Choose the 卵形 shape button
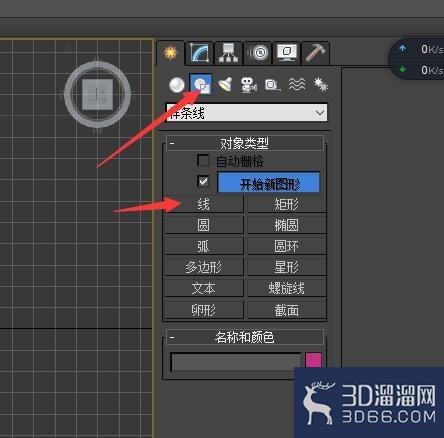The height and width of the screenshot is (438, 444). (203, 310)
